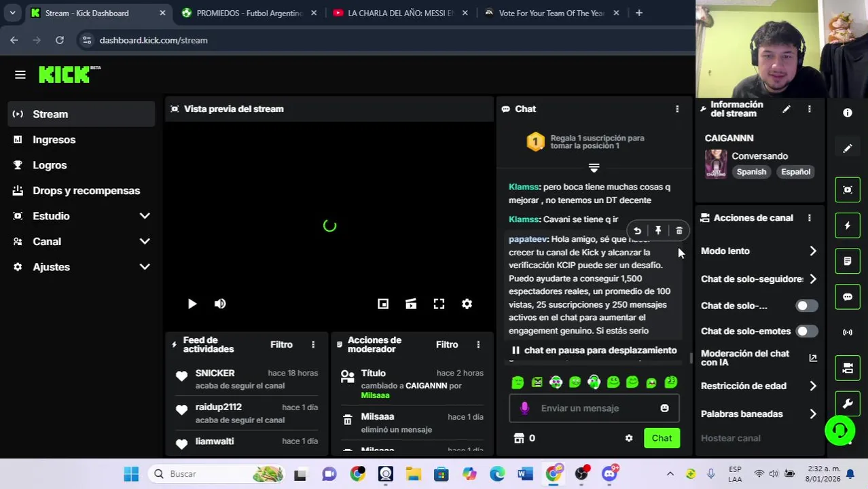Image resolution: width=868 pixels, height=489 pixels.
Task: Switch to Vote For Your Team tab
Action: [x=551, y=13]
